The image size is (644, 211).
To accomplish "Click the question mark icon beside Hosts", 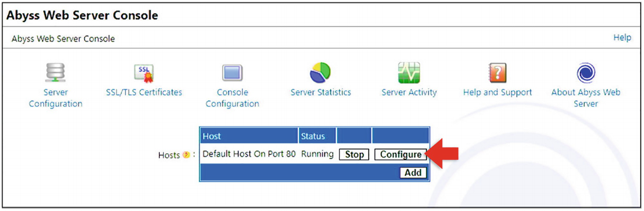I will tap(186, 156).
